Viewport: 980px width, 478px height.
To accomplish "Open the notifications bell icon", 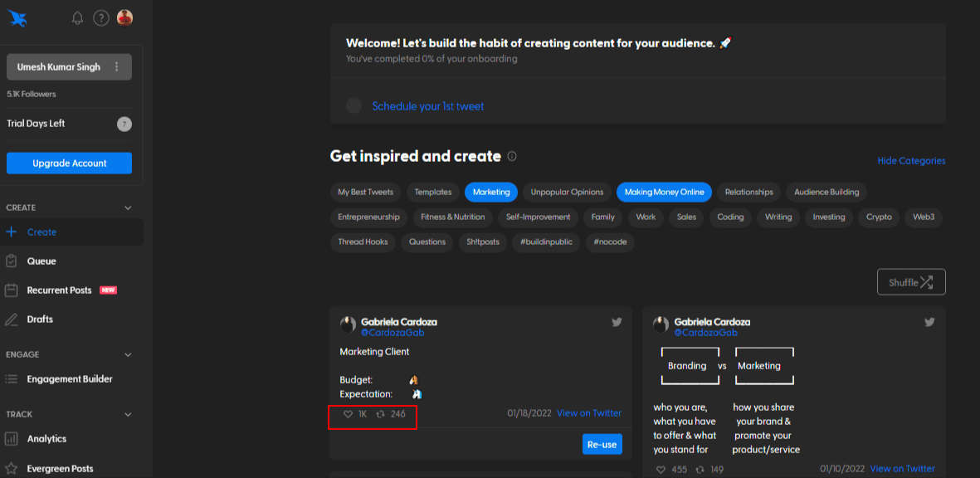I will (x=77, y=17).
